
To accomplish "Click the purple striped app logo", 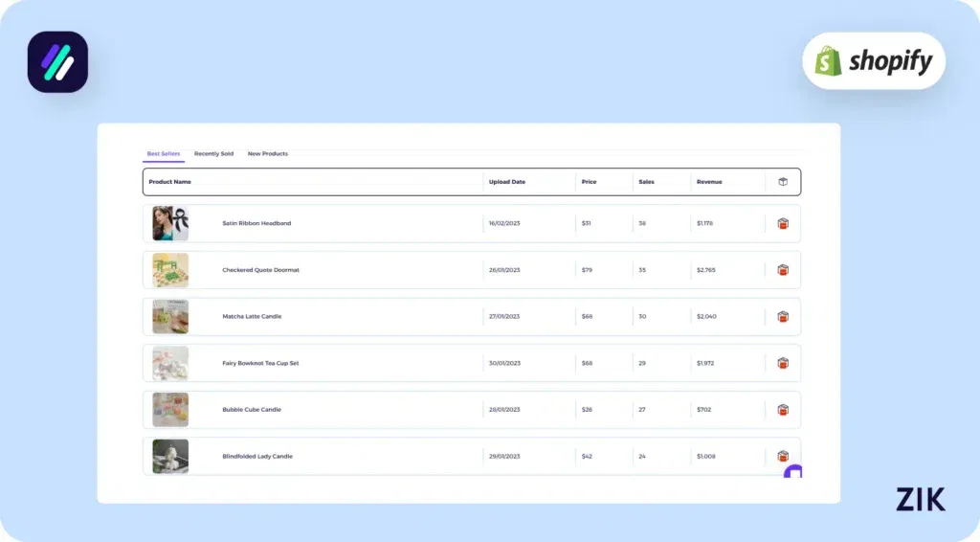I will pyautogui.click(x=57, y=62).
